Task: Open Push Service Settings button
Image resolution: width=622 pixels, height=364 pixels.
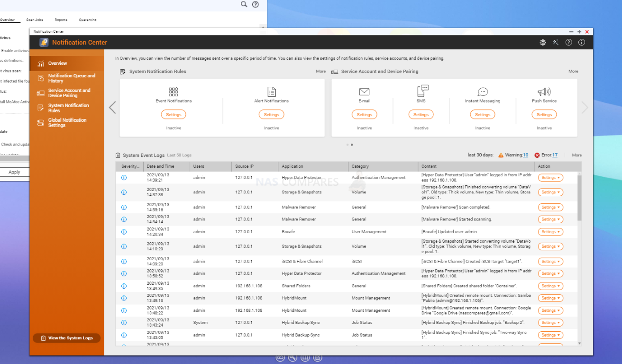Action: (x=544, y=115)
